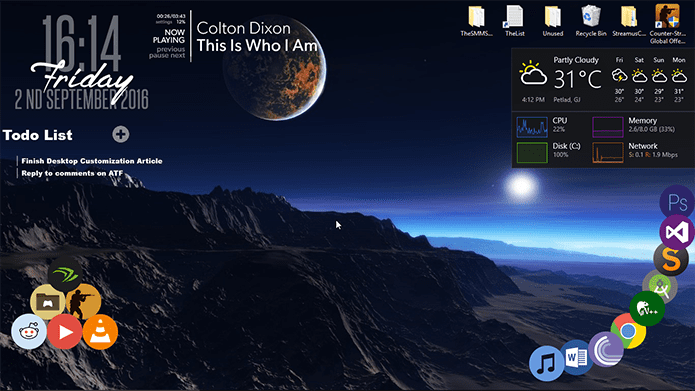Click the red play-button launcher icon
This screenshot has height=391, width=695.
pos(65,332)
